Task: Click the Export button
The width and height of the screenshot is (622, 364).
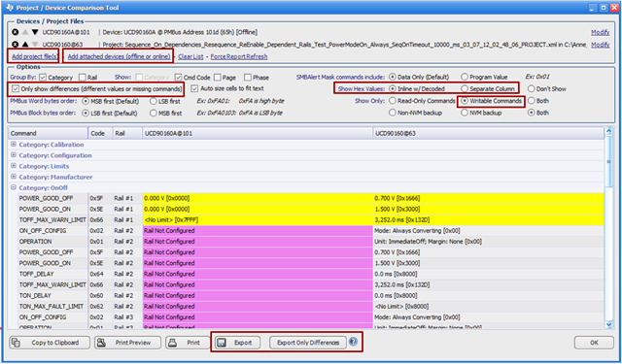Action: tap(237, 343)
